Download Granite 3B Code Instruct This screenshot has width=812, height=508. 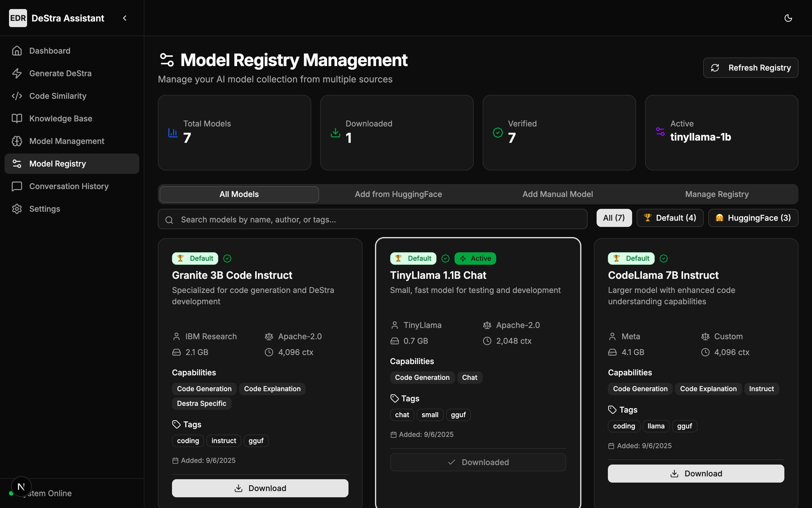[260, 488]
